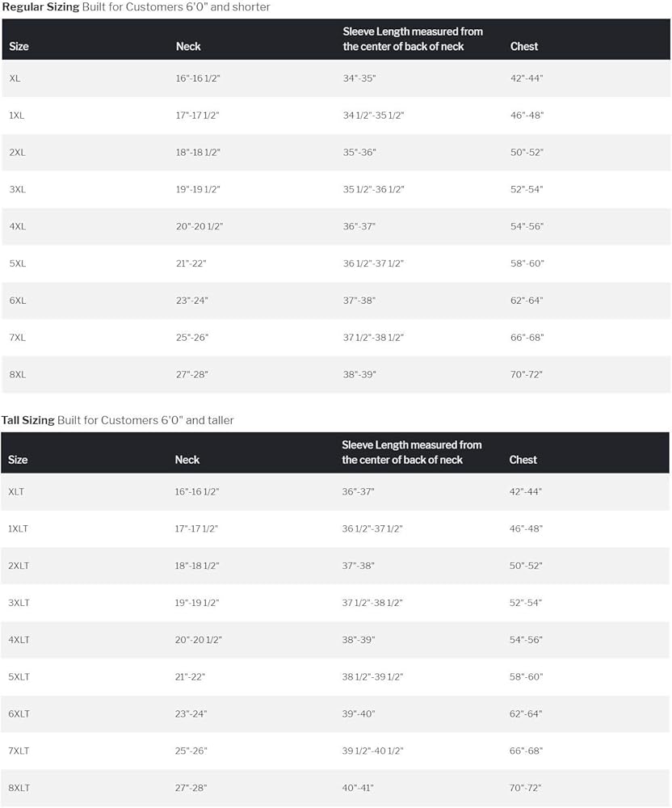Screen dimensions: 672x808
Task: Click the Chest header in Tall Sizing table
Action: [x=523, y=460]
